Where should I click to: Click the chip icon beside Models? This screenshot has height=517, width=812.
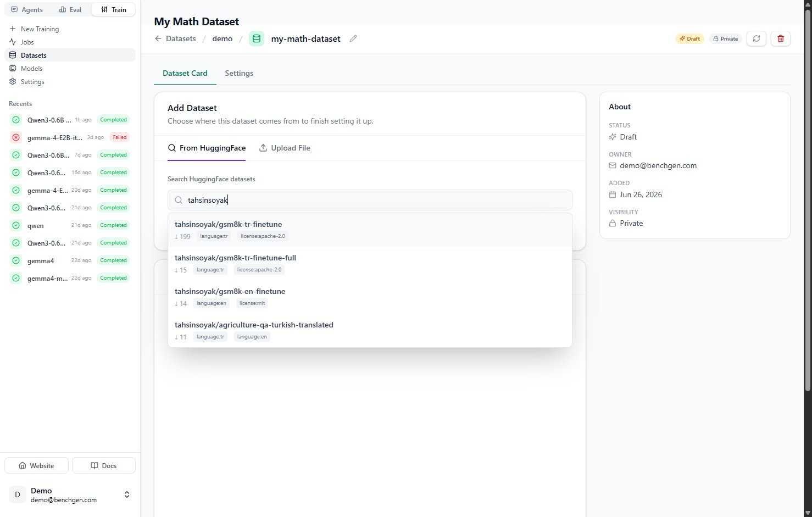[13, 68]
